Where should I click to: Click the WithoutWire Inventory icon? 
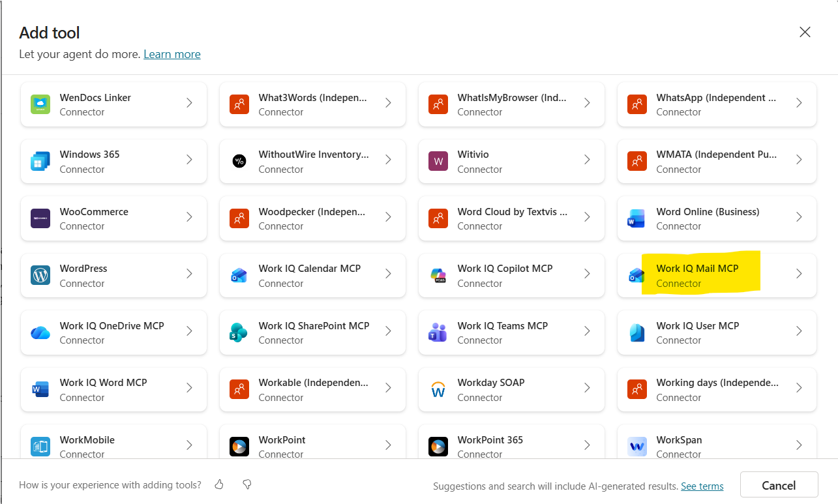coord(239,161)
